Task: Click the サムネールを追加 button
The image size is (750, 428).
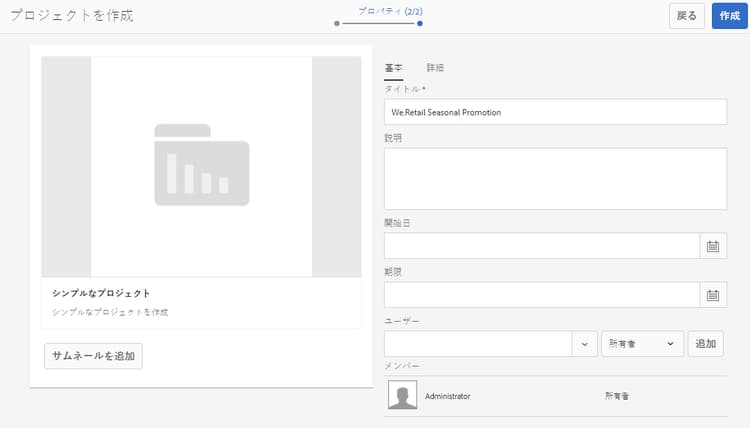Action: [x=93, y=356]
